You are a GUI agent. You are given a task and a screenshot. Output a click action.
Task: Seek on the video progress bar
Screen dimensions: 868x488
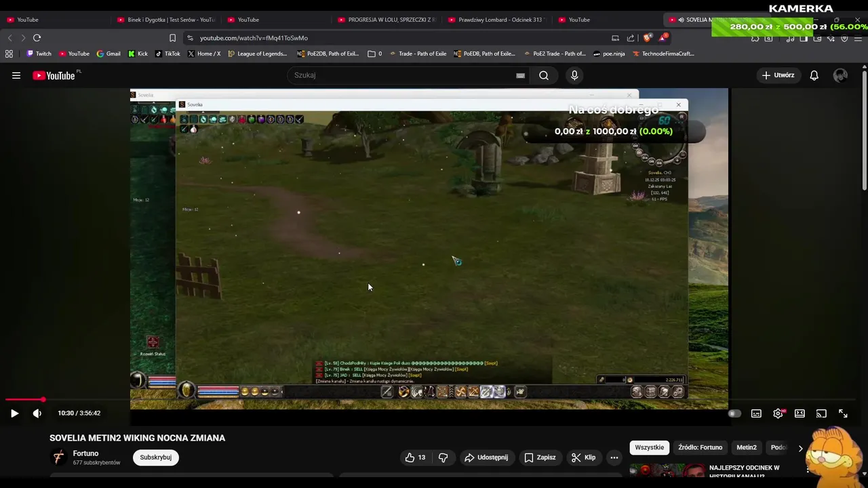432,400
